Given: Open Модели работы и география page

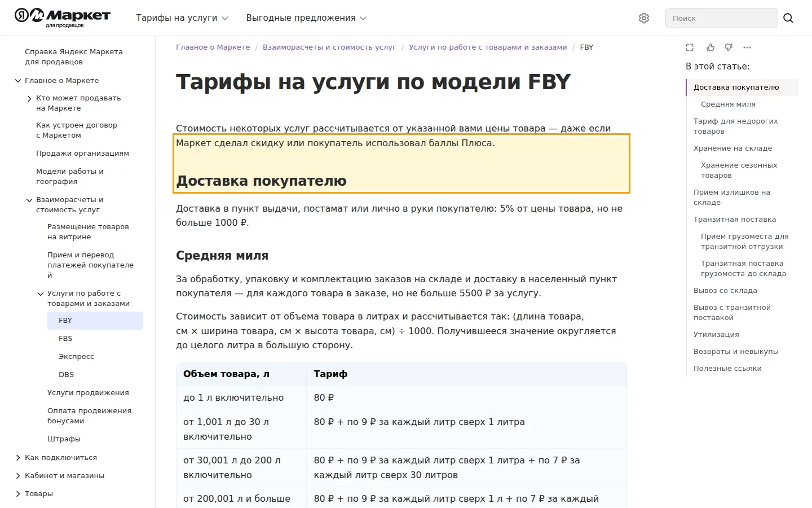Looking at the screenshot, I should click(x=70, y=176).
